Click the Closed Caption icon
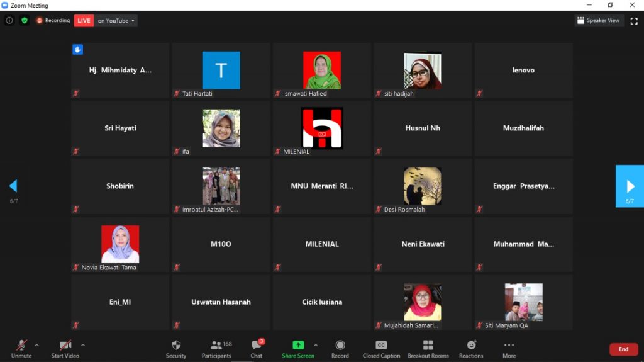 (381, 346)
